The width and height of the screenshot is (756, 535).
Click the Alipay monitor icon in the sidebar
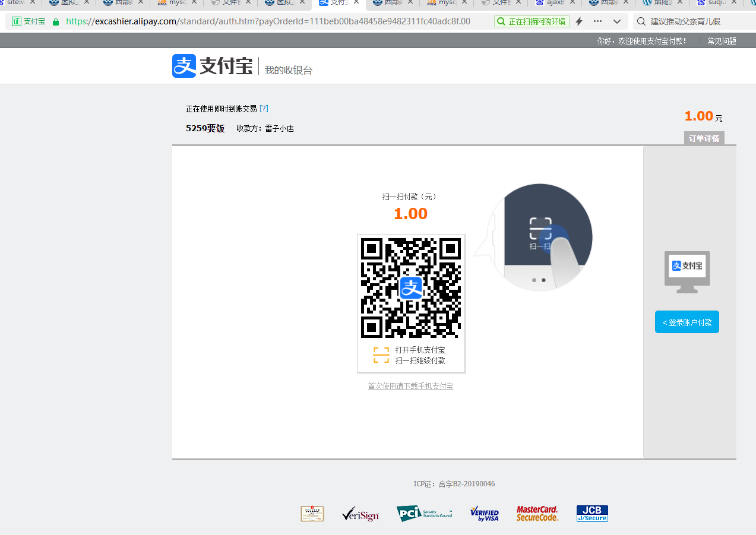click(x=687, y=272)
